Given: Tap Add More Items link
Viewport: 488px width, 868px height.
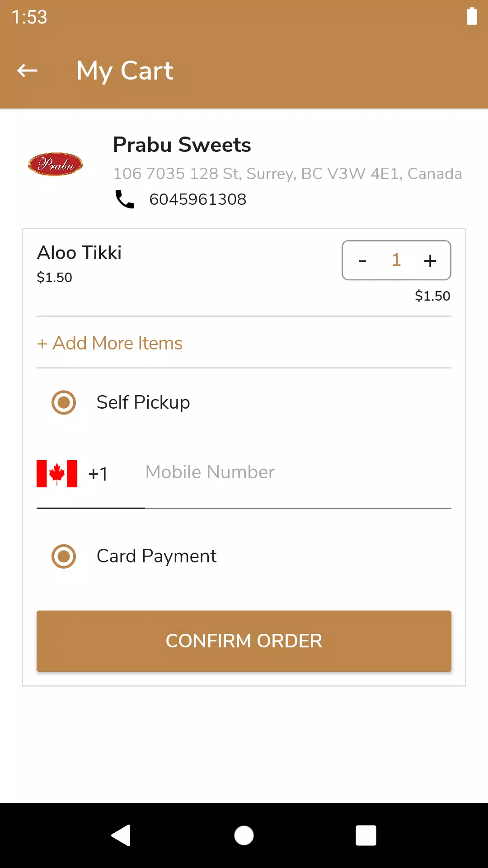Looking at the screenshot, I should point(110,343).
